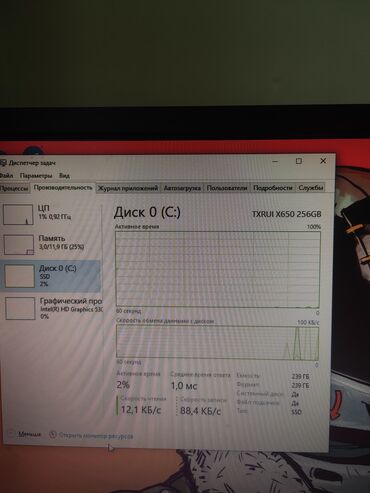Click the 1,0 мс response time value

[x=184, y=386]
